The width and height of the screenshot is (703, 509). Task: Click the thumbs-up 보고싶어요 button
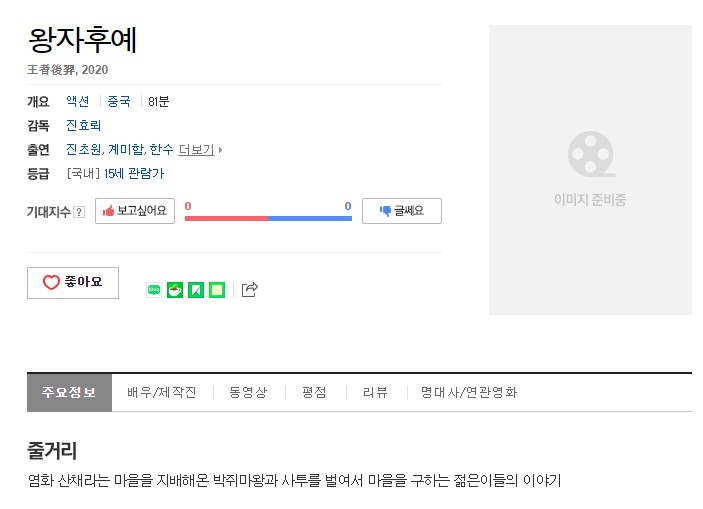(135, 211)
